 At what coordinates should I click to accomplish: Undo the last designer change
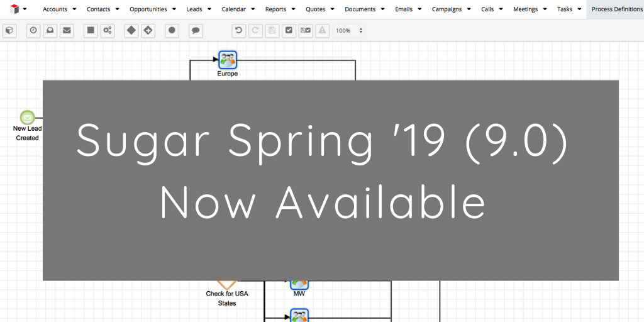coord(238,30)
